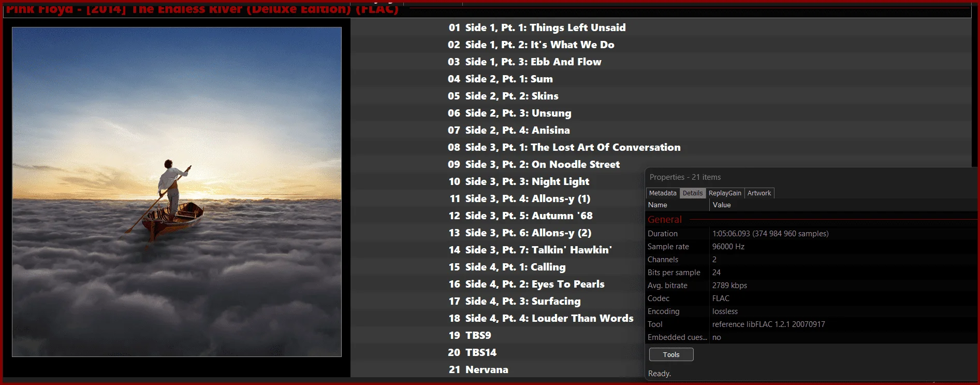This screenshot has height=385, width=980.
Task: Click the Pink Floyd album title header
Action: [x=202, y=9]
